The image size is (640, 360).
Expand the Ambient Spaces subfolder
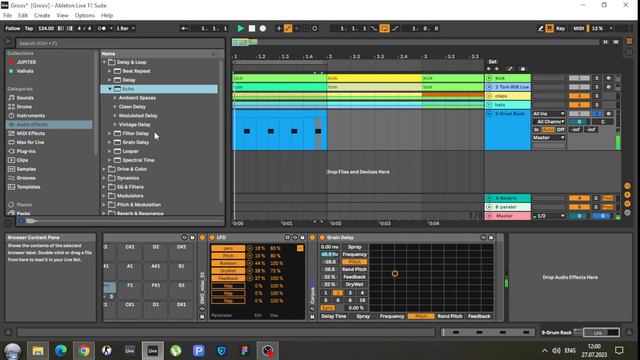coord(115,98)
